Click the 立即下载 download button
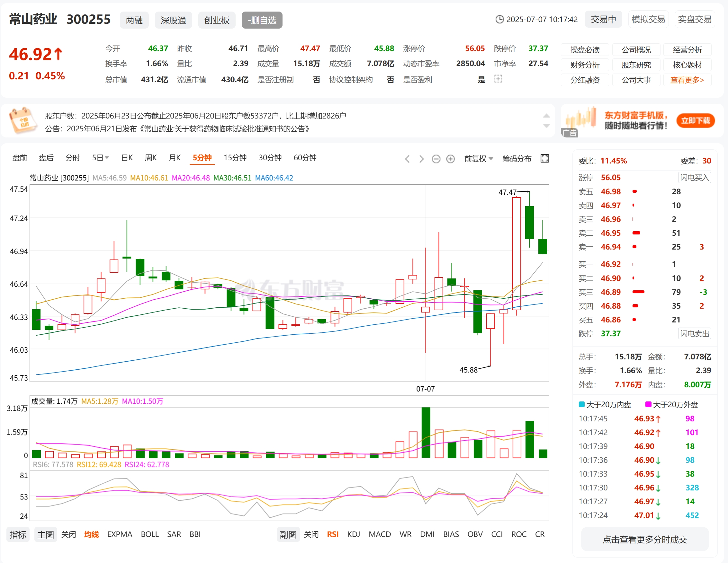The image size is (728, 563). (695, 120)
